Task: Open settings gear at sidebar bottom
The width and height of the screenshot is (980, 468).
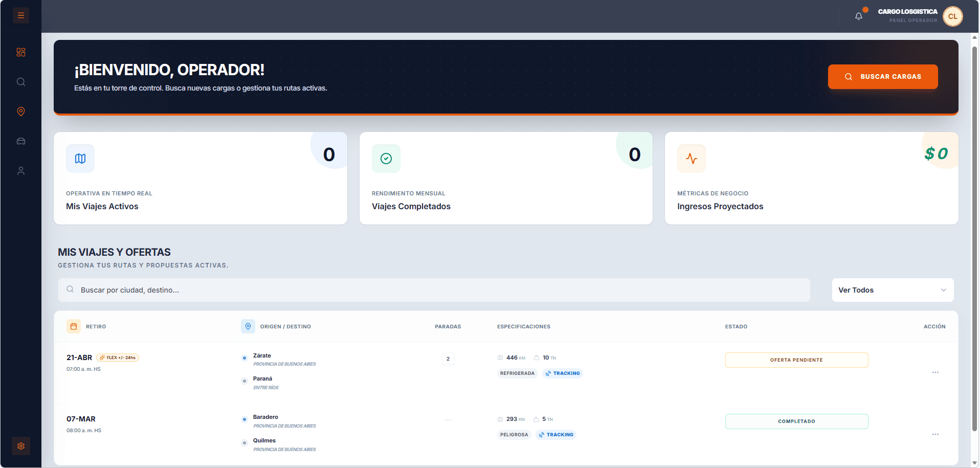Action: coord(21,446)
